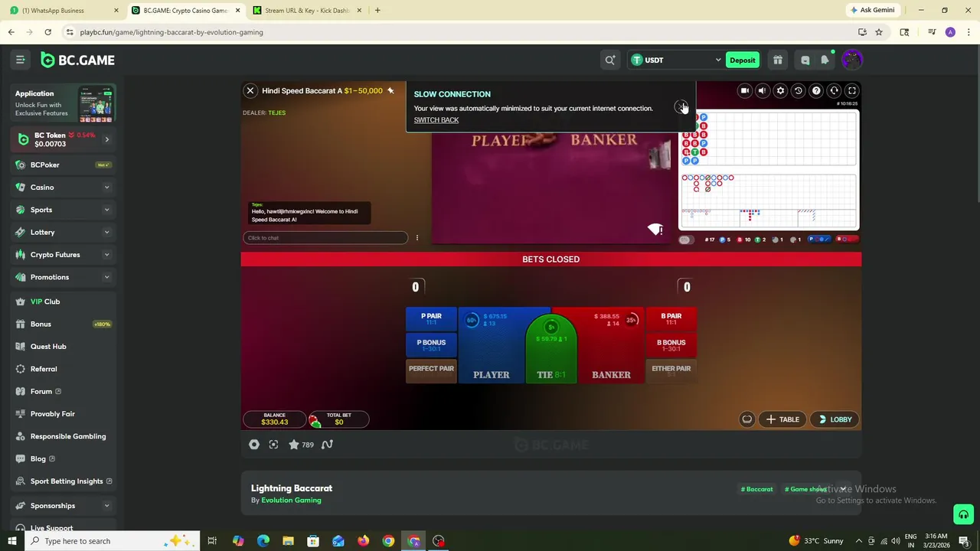This screenshot has height=551, width=980.
Task: Dismiss the Slow Connection notification
Action: coord(680,106)
